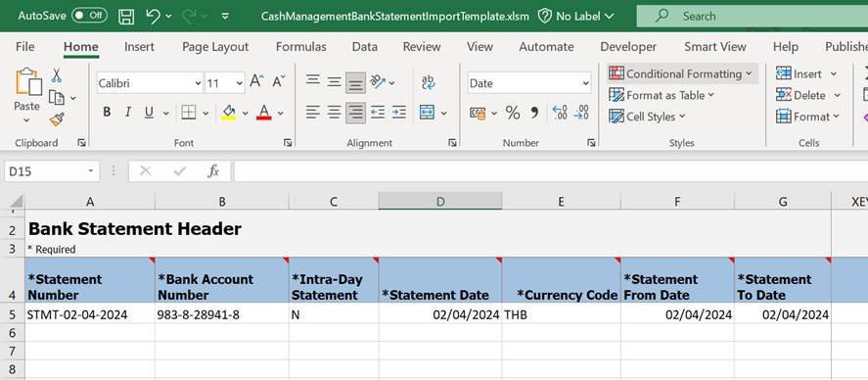Open the font size 11 dropdown

tap(239, 83)
